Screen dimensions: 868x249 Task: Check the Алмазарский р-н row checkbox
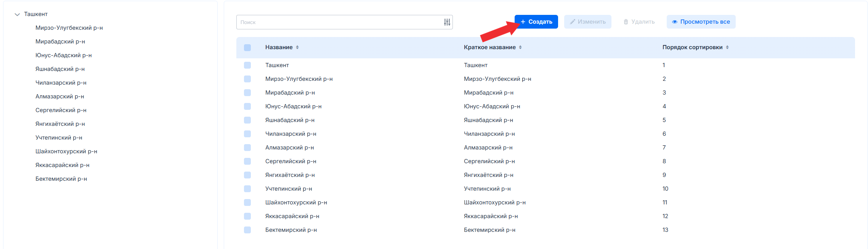click(x=247, y=148)
